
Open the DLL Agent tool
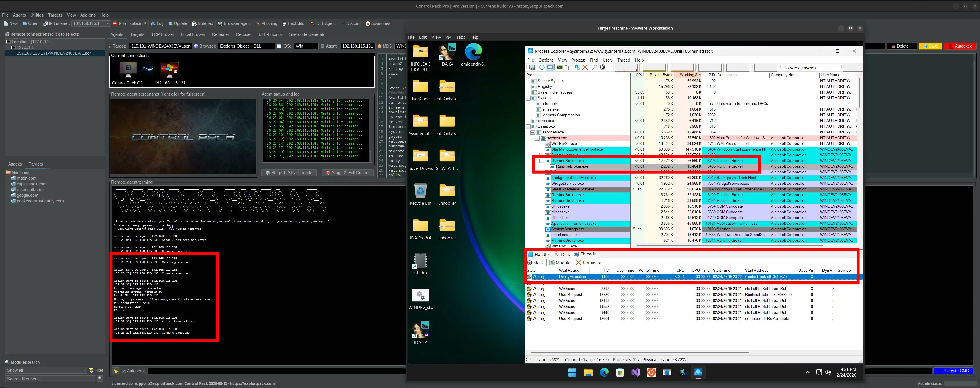tap(323, 24)
